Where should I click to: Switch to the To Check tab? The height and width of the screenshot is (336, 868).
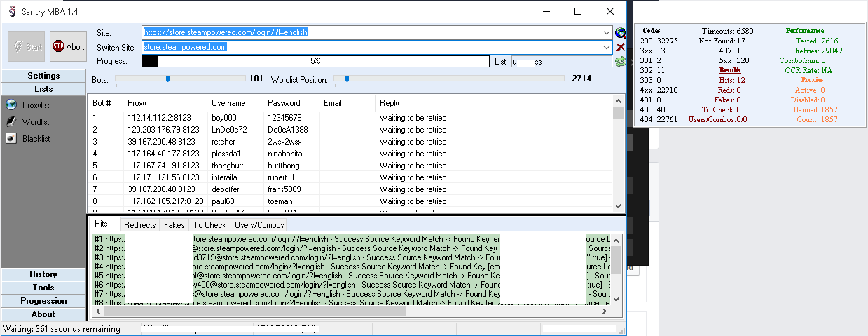(210, 225)
